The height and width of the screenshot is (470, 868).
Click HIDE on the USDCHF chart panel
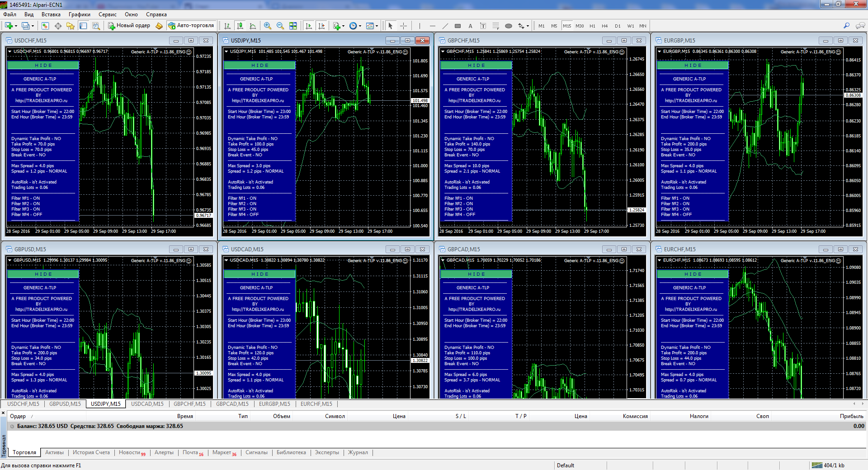coord(43,66)
